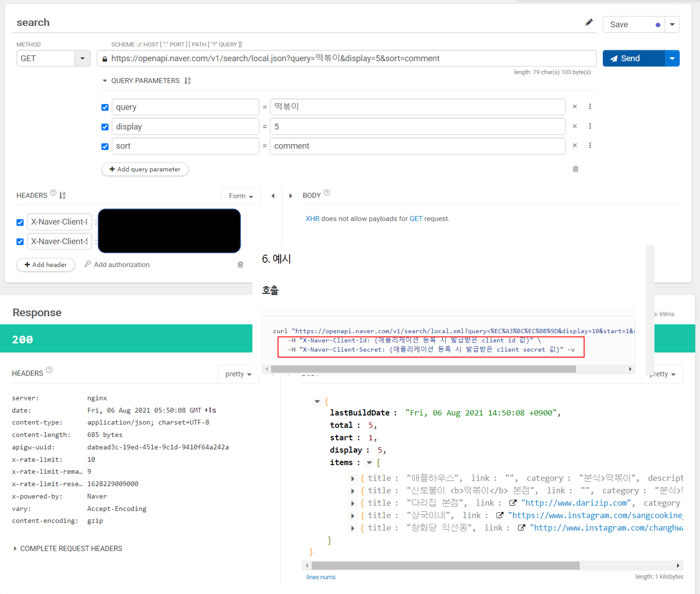Open the sangcookine instagram link
Image resolution: width=700 pixels, height=594 pixels.
(595, 515)
